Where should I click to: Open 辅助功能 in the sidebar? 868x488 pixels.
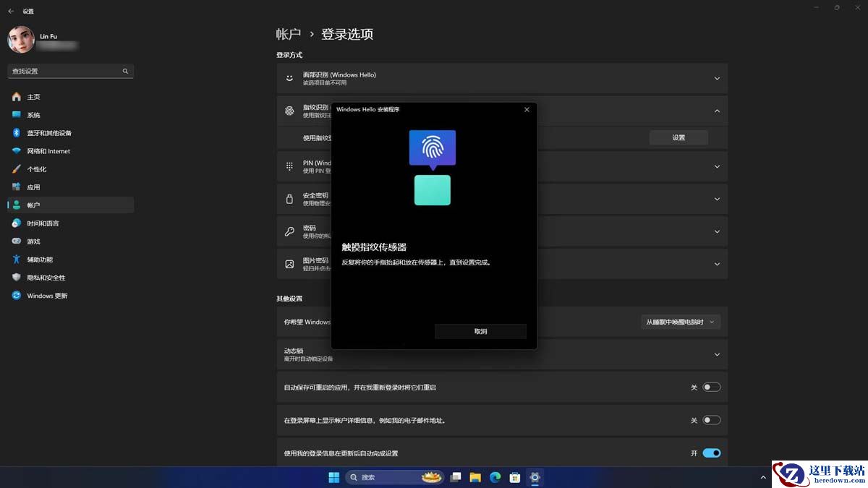pyautogui.click(x=71, y=260)
